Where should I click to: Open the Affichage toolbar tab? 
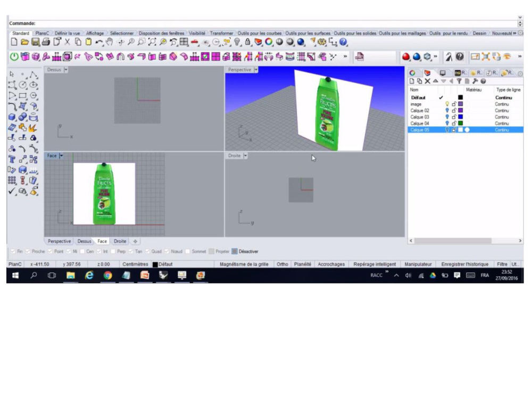pos(95,33)
